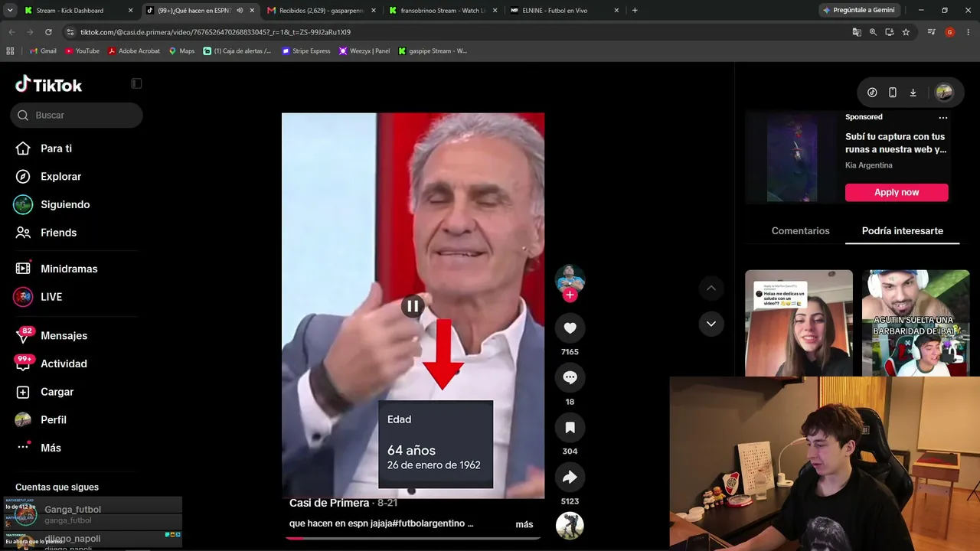Open the comments bubble showing 18
Screen dimensions: 980x551
point(570,377)
